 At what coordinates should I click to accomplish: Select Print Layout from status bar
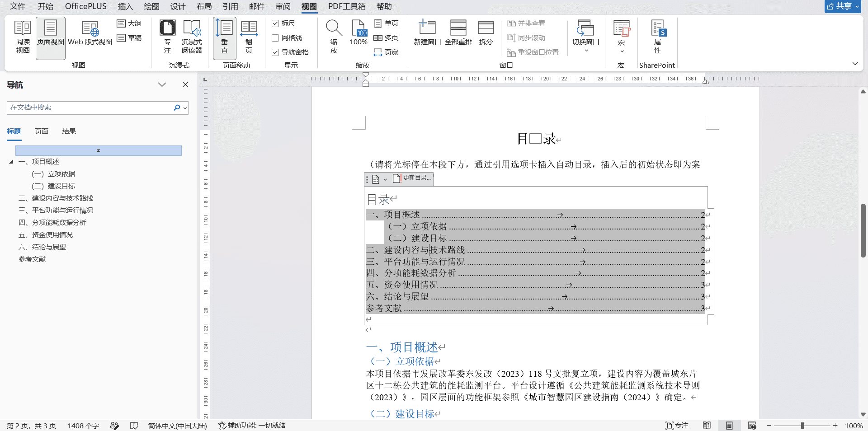(729, 426)
